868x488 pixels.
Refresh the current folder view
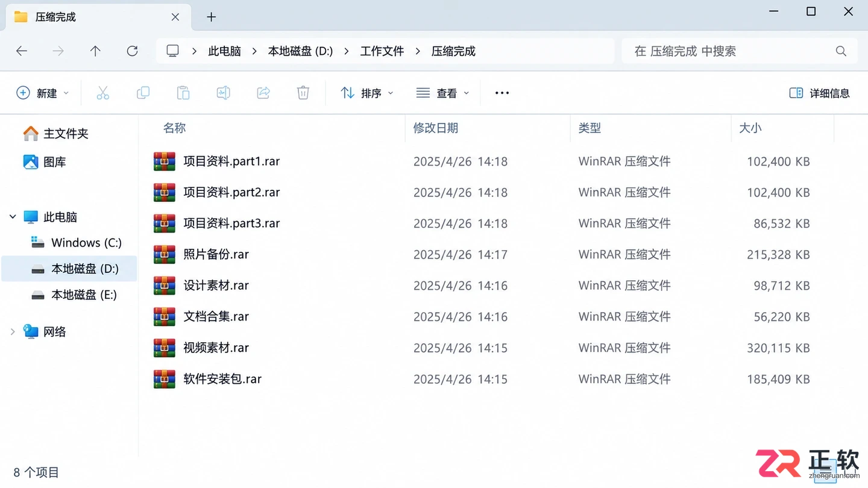coord(132,51)
